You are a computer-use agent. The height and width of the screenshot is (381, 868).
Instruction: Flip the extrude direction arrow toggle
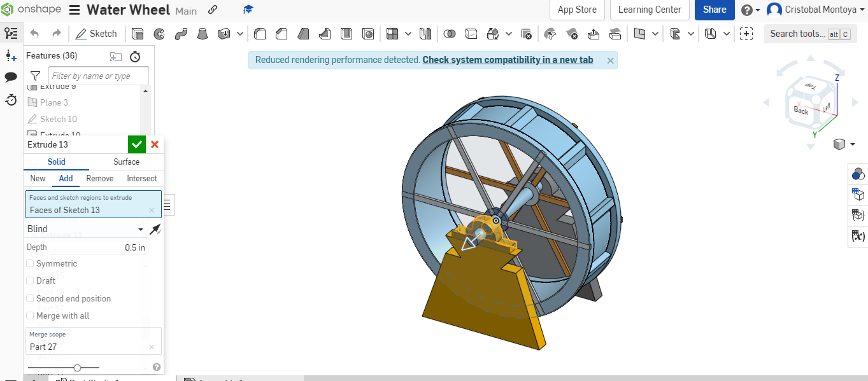155,229
